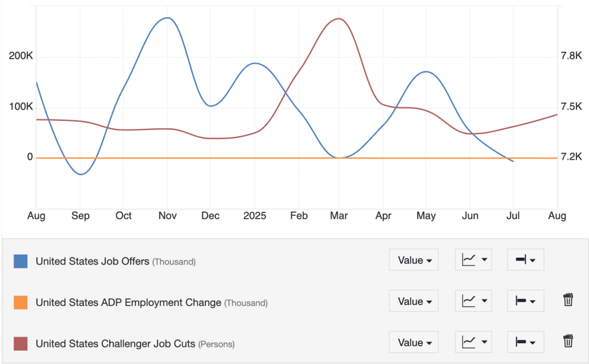Click the red line peak near Mar

tap(338, 19)
